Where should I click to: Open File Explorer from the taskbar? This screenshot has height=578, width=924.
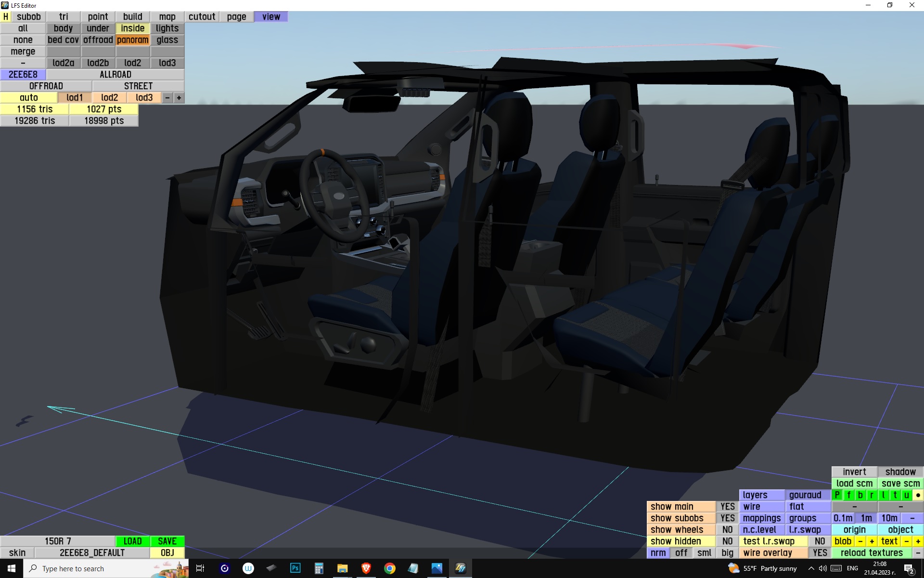pos(342,568)
